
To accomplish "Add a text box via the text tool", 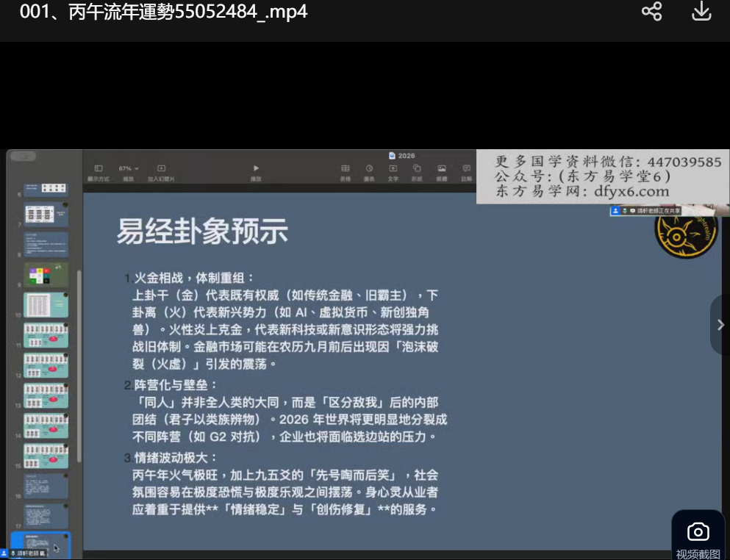I will (393, 171).
